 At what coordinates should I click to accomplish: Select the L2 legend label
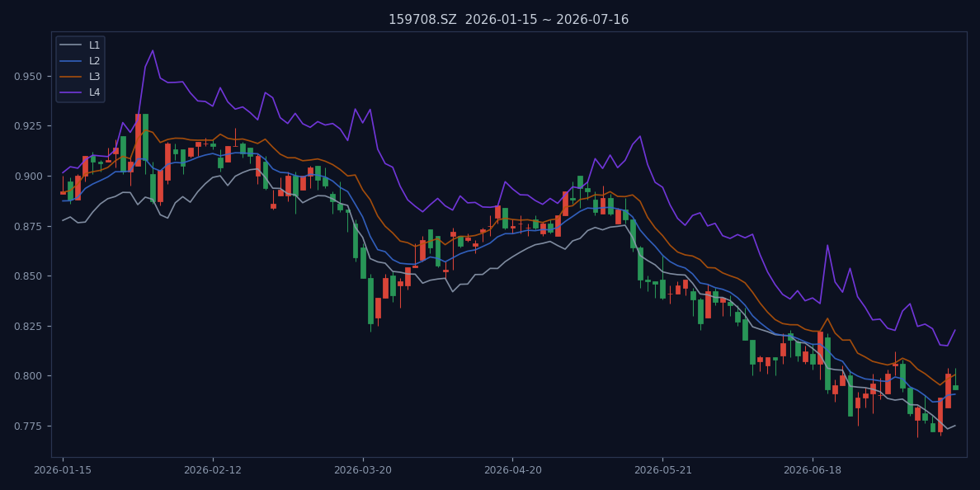click(94, 60)
